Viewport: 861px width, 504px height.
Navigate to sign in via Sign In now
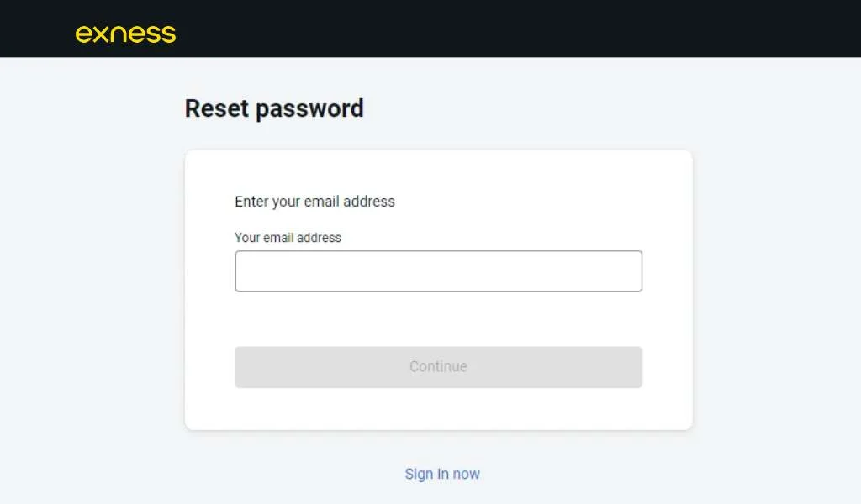(x=442, y=473)
